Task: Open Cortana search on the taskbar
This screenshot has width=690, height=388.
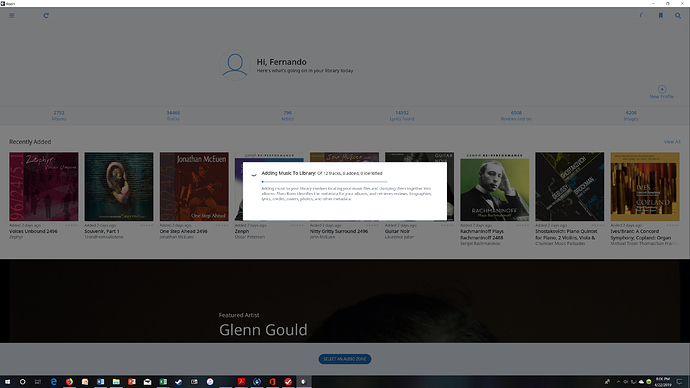Action: click(22, 382)
